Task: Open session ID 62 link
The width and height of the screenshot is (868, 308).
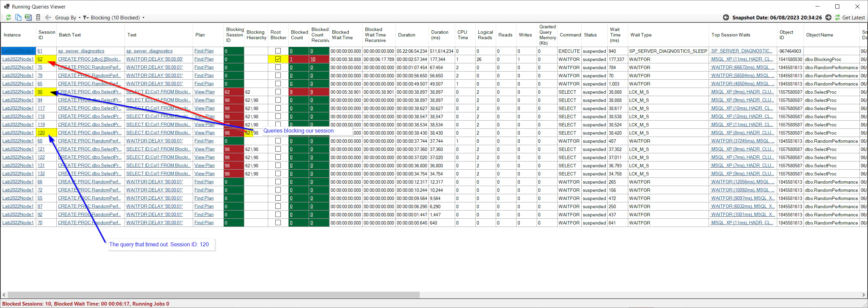Action: (40, 59)
